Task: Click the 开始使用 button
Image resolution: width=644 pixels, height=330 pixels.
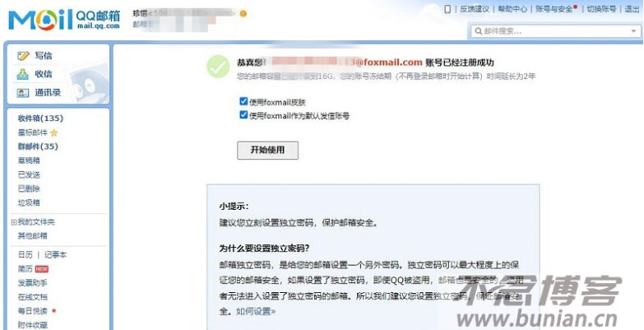Action: pyautogui.click(x=268, y=151)
